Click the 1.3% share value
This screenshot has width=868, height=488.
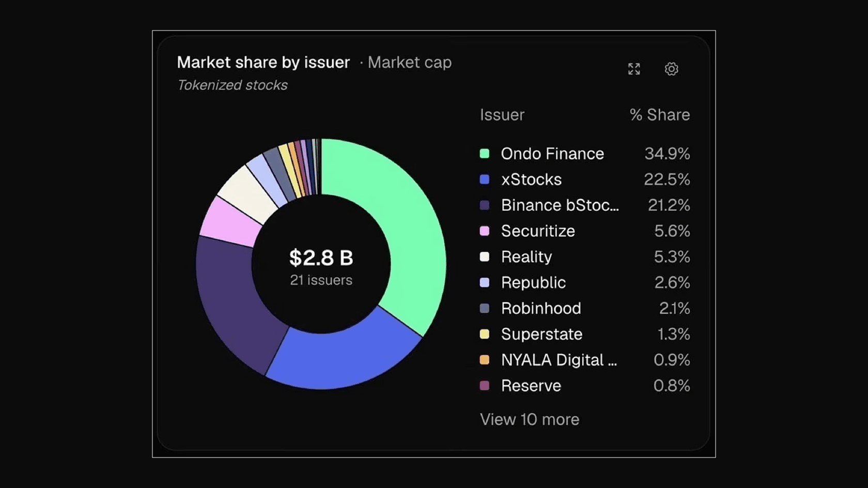(x=674, y=334)
